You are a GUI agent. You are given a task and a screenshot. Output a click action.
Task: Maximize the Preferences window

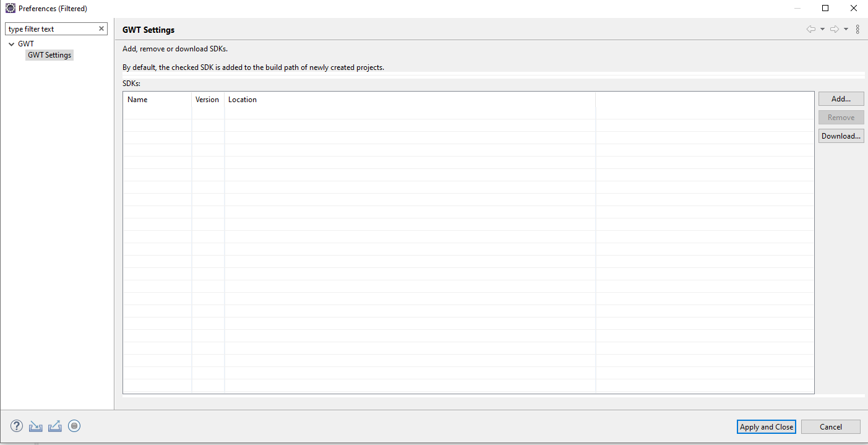coord(825,8)
